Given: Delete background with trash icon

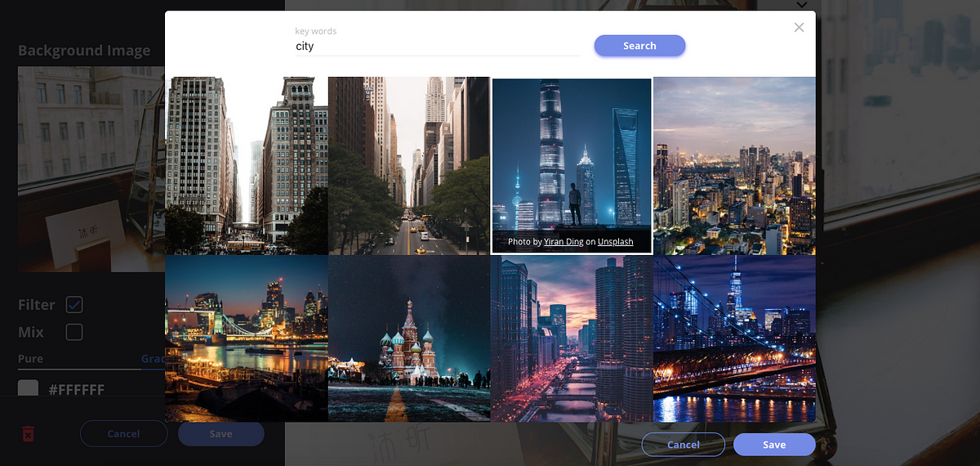Looking at the screenshot, I should 28,433.
